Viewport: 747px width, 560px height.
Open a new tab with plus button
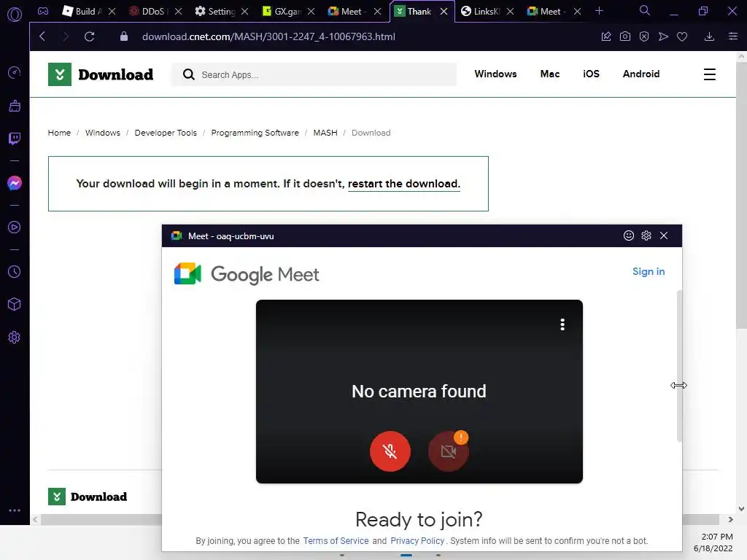coord(600,11)
